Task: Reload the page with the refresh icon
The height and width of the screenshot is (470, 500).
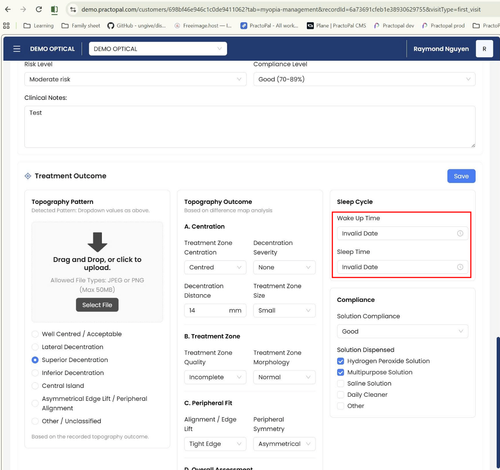Action: 39,9
